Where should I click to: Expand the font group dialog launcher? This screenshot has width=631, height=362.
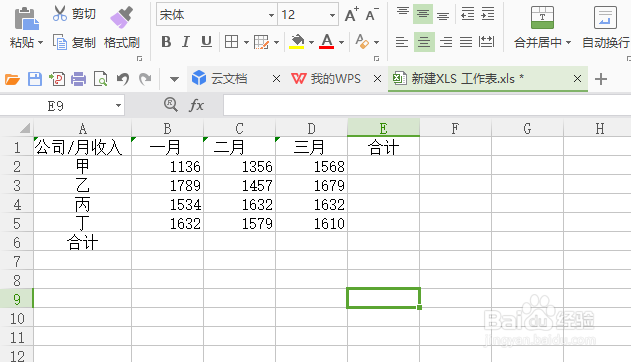tap(377, 59)
